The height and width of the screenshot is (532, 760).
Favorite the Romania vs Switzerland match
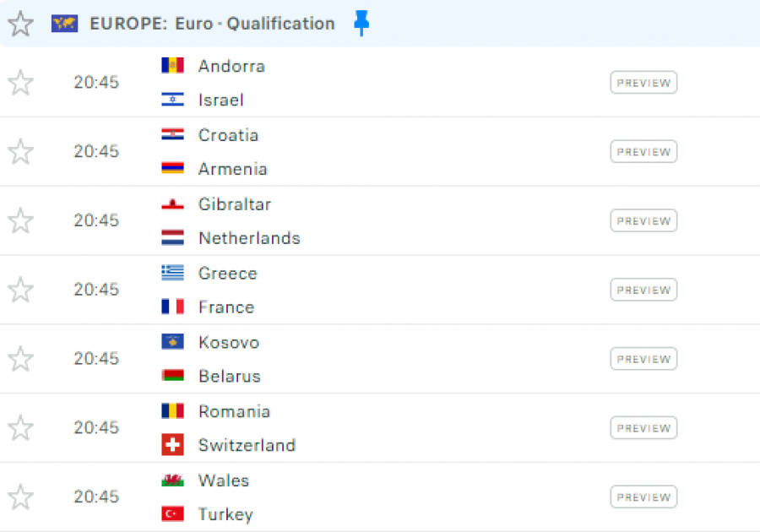tap(20, 428)
